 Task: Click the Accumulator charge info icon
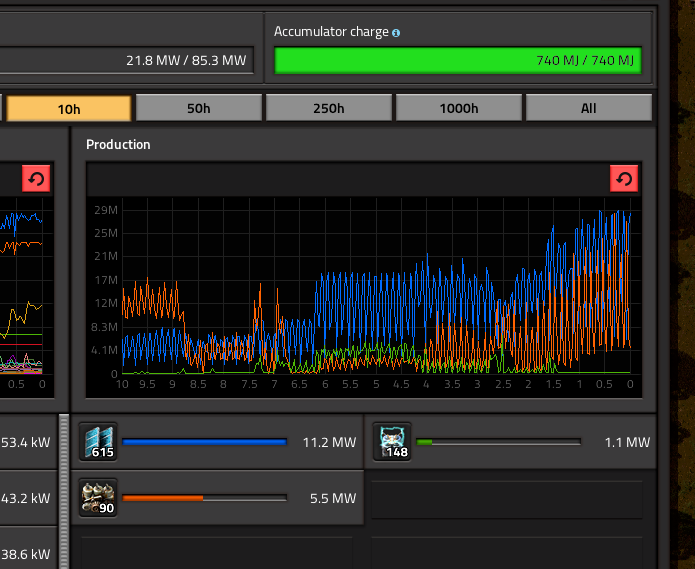click(x=396, y=33)
